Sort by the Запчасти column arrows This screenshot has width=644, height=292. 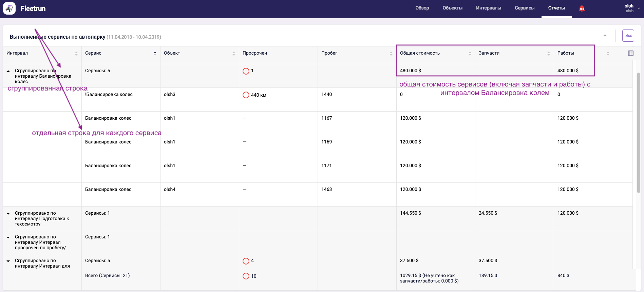[x=548, y=53]
